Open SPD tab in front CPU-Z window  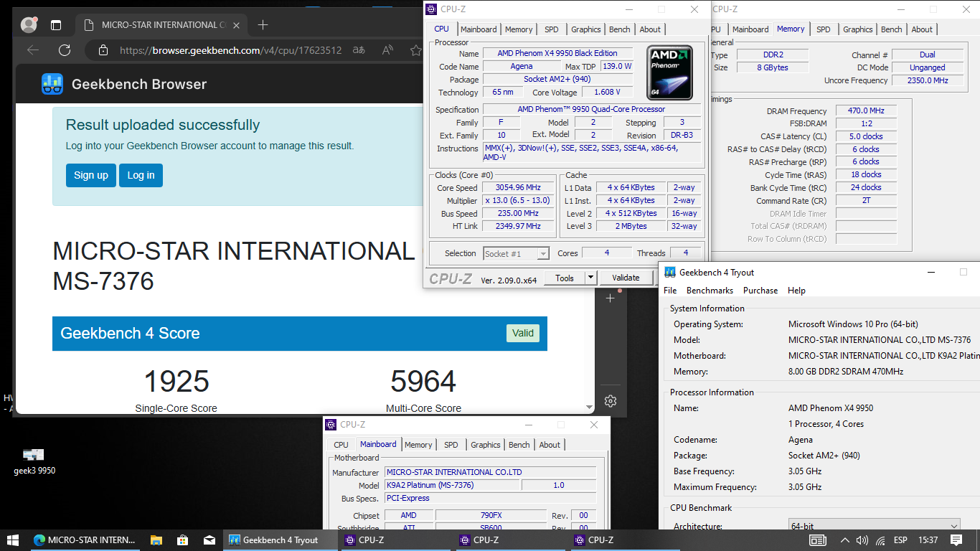[x=551, y=29]
